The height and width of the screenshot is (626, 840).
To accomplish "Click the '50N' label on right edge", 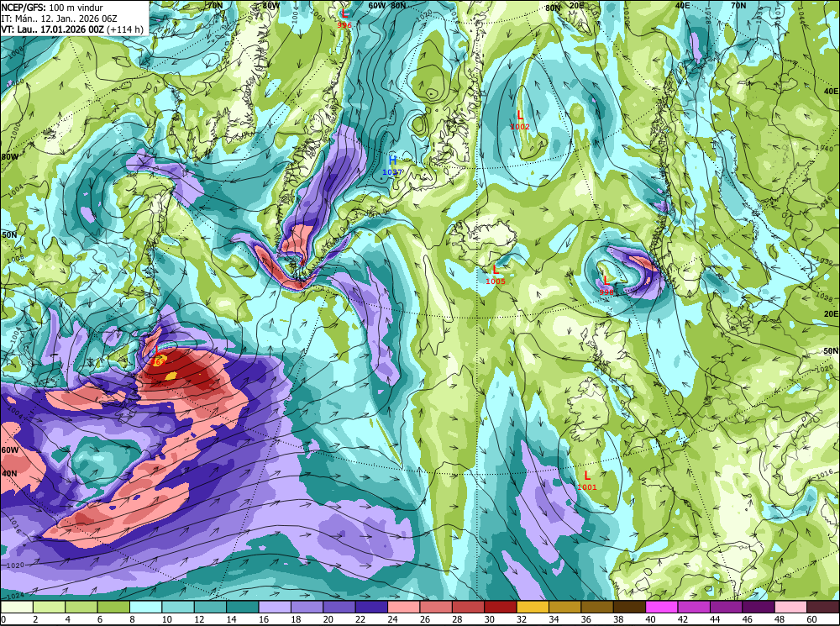I will [x=831, y=350].
